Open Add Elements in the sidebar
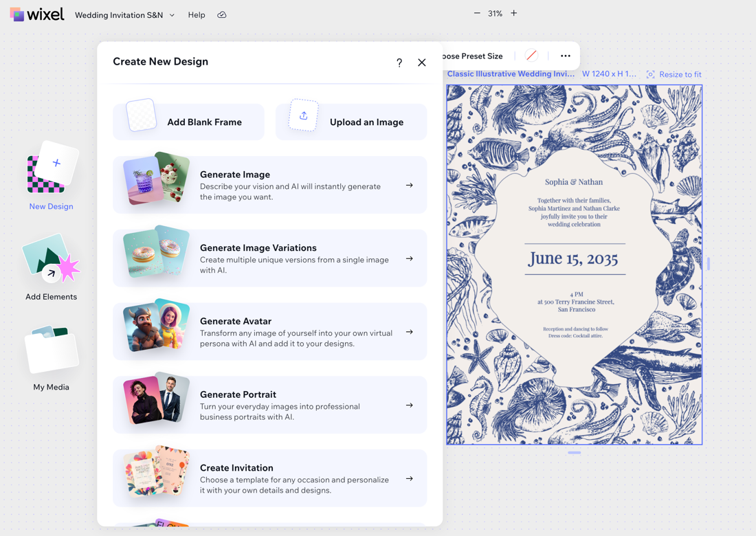 [51, 267]
